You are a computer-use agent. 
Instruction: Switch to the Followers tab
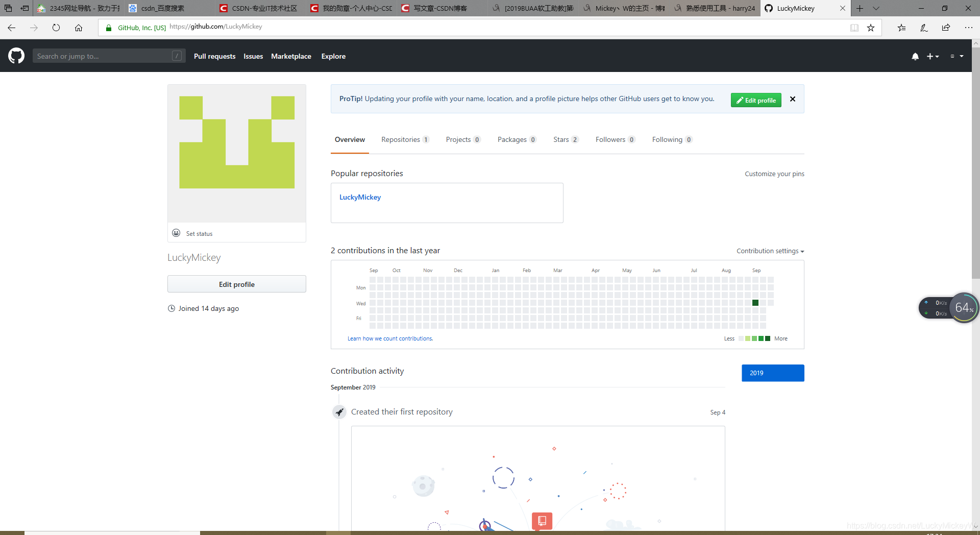tap(615, 139)
